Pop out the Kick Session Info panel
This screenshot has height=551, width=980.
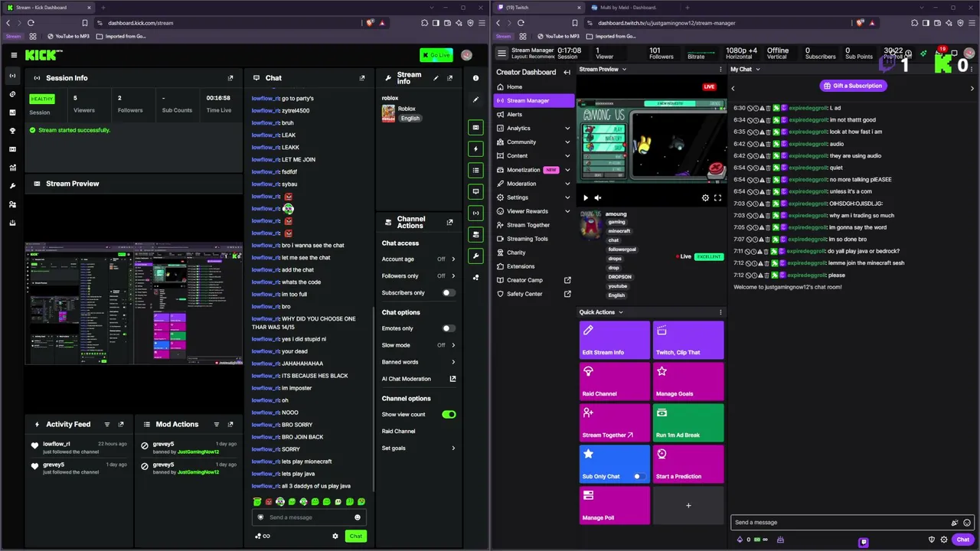tap(230, 78)
